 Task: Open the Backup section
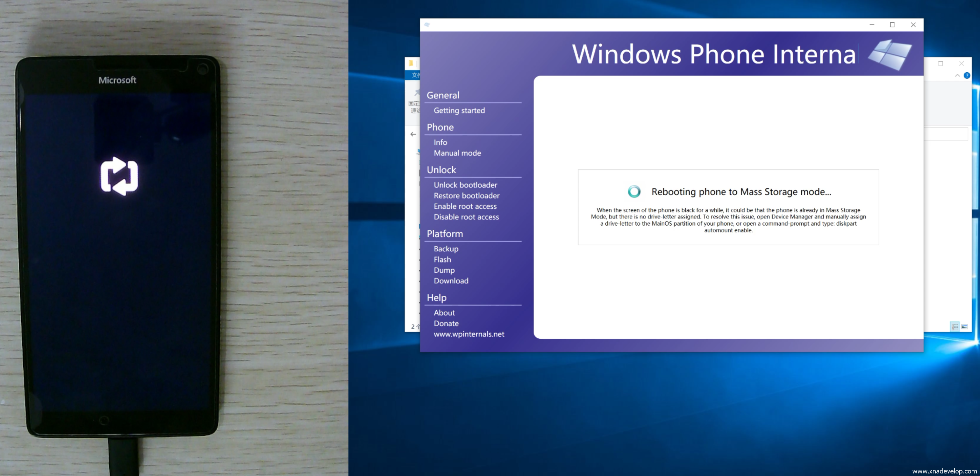[446, 249]
